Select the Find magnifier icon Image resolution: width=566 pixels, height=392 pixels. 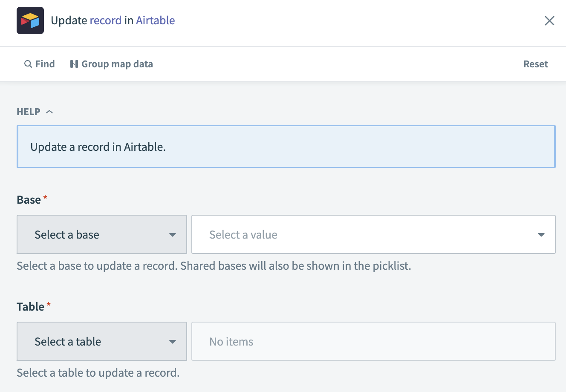28,63
